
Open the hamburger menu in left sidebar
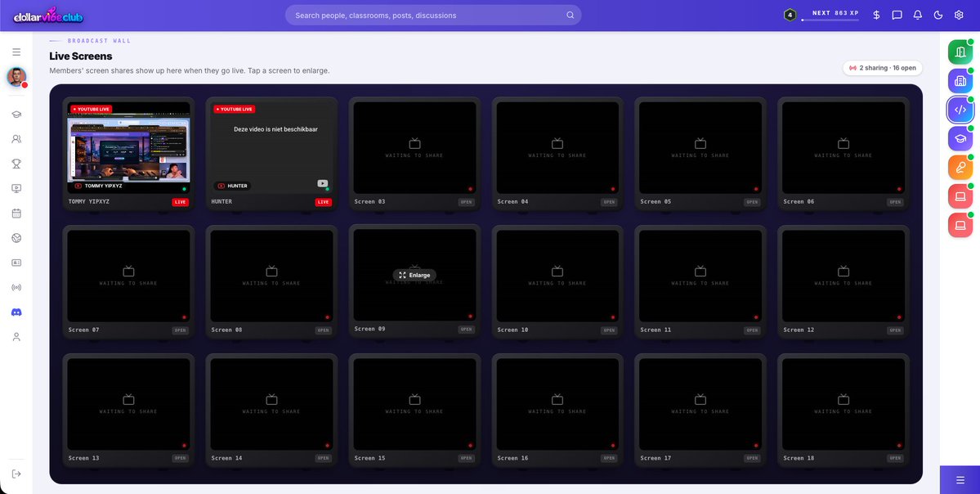pos(16,52)
